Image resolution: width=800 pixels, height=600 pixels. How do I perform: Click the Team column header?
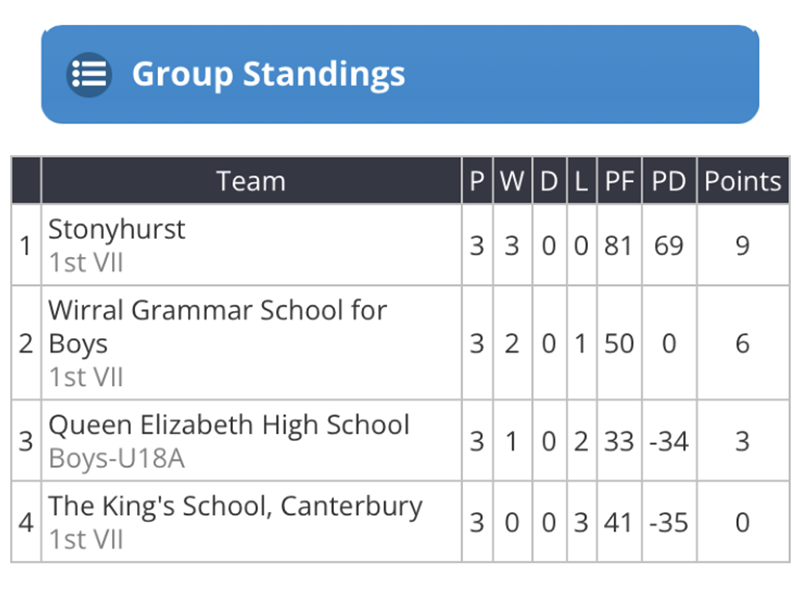click(x=251, y=181)
